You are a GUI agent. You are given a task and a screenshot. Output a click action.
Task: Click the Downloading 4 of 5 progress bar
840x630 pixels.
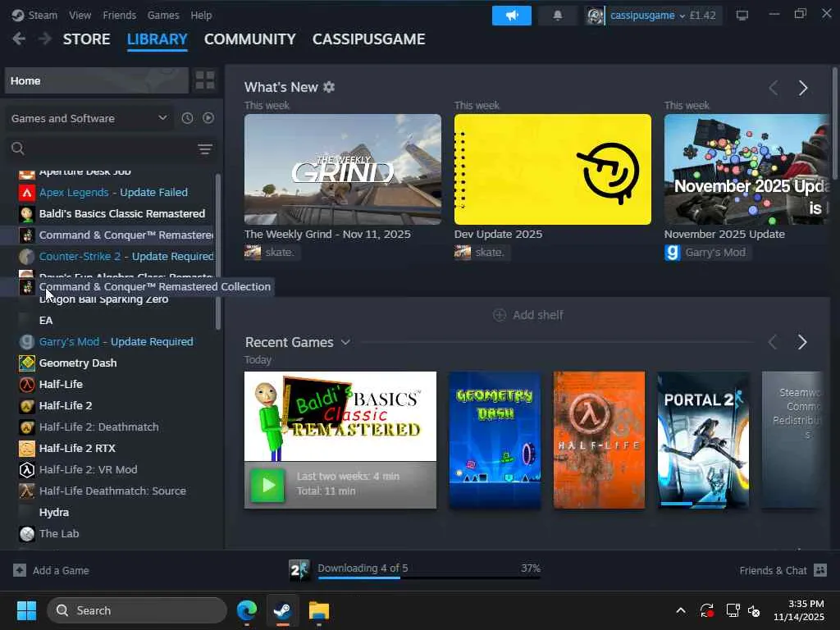(x=429, y=577)
